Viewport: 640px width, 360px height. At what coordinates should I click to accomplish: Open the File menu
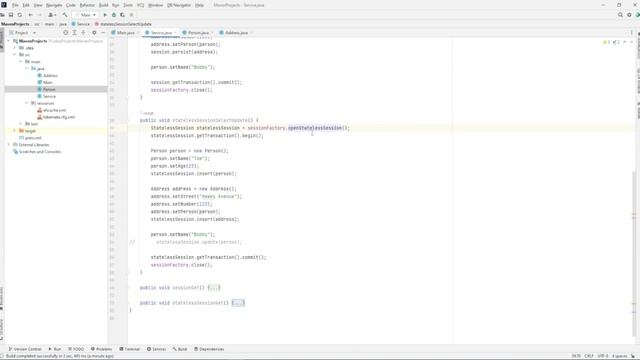[x=15, y=5]
